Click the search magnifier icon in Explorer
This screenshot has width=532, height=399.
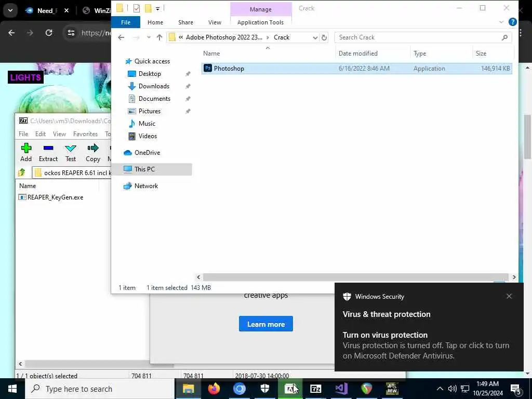[504, 37]
